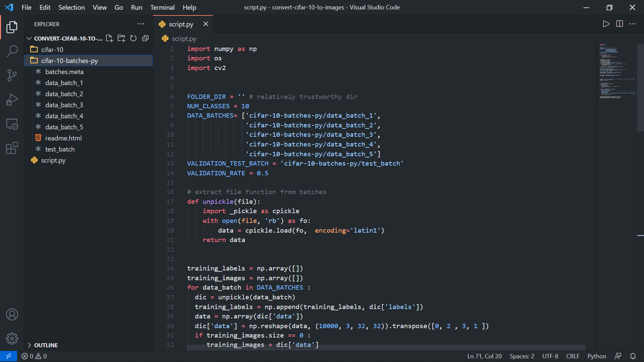Open Remote Explorer view
Viewport: 644px width, 362px height.
click(12, 124)
